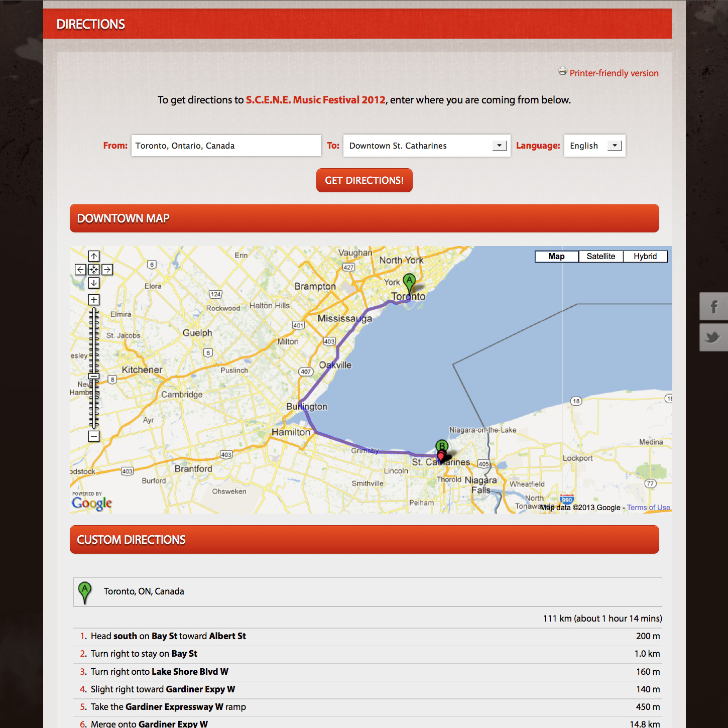The width and height of the screenshot is (728, 728).
Task: Click the Niagara Falls label on the map
Action: [481, 485]
